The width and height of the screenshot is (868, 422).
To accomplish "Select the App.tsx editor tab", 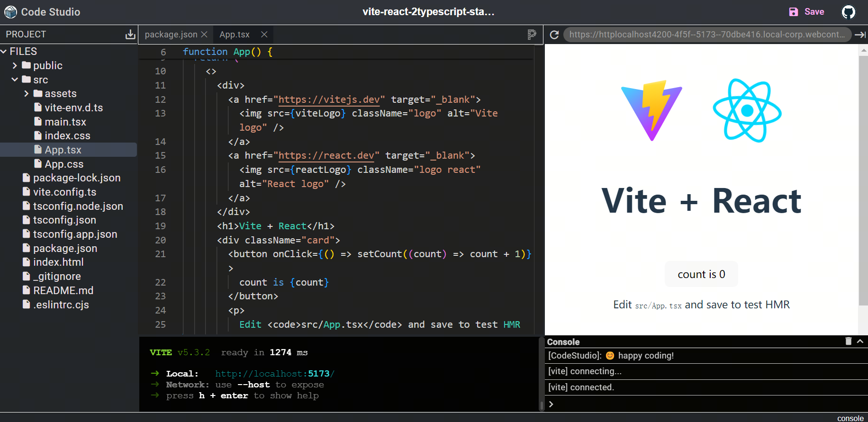I will click(235, 35).
